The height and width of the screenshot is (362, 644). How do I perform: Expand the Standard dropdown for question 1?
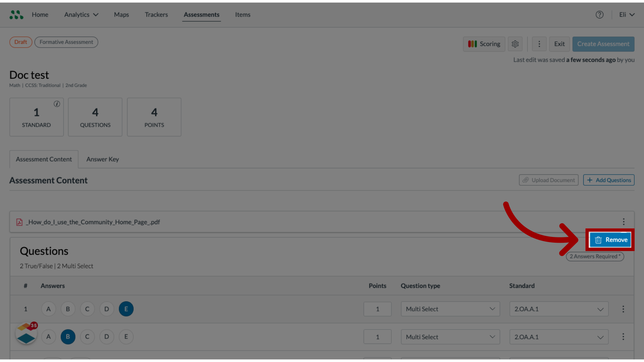(x=600, y=308)
